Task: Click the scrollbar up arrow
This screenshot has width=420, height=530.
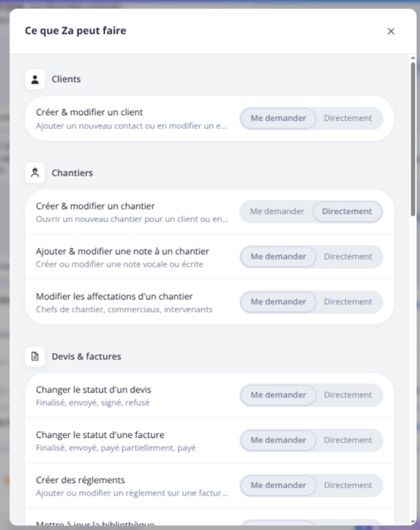Action: tap(413, 58)
